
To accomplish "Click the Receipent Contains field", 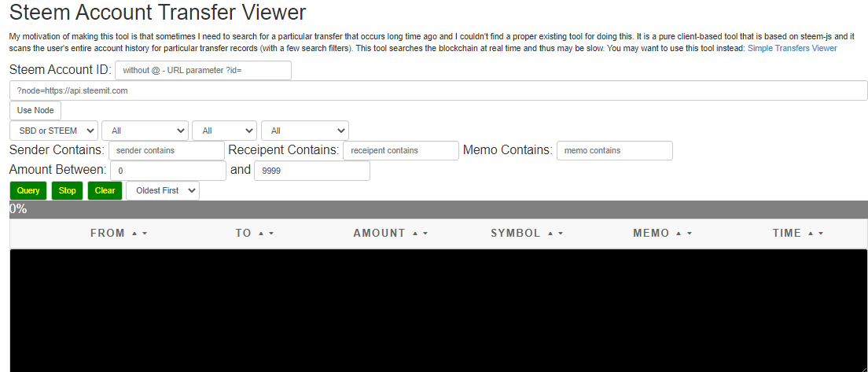I will pyautogui.click(x=401, y=150).
